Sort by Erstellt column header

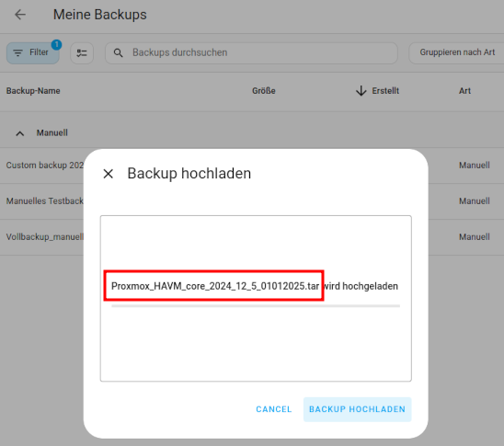385,91
